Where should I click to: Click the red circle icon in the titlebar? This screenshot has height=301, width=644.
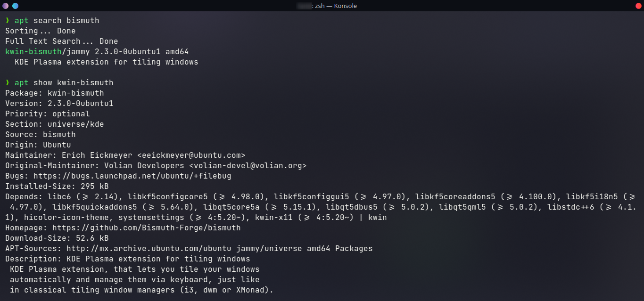[x=639, y=6]
